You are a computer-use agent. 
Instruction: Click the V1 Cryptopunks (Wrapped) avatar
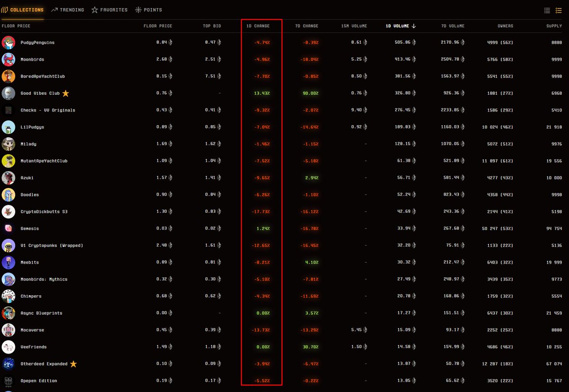click(9, 246)
